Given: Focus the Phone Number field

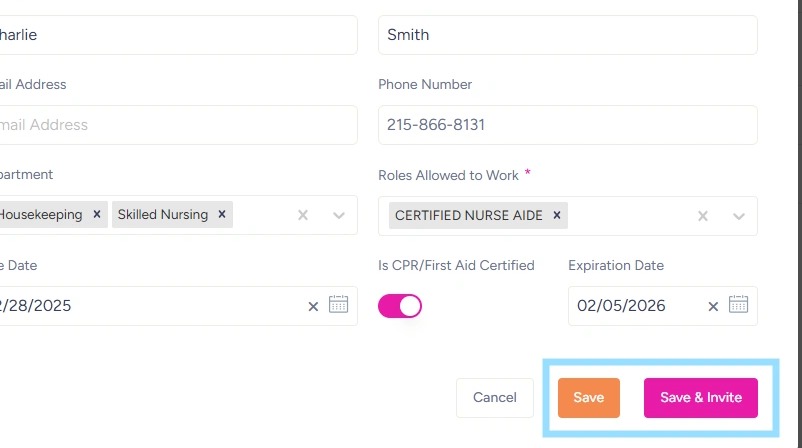Looking at the screenshot, I should tap(567, 125).
